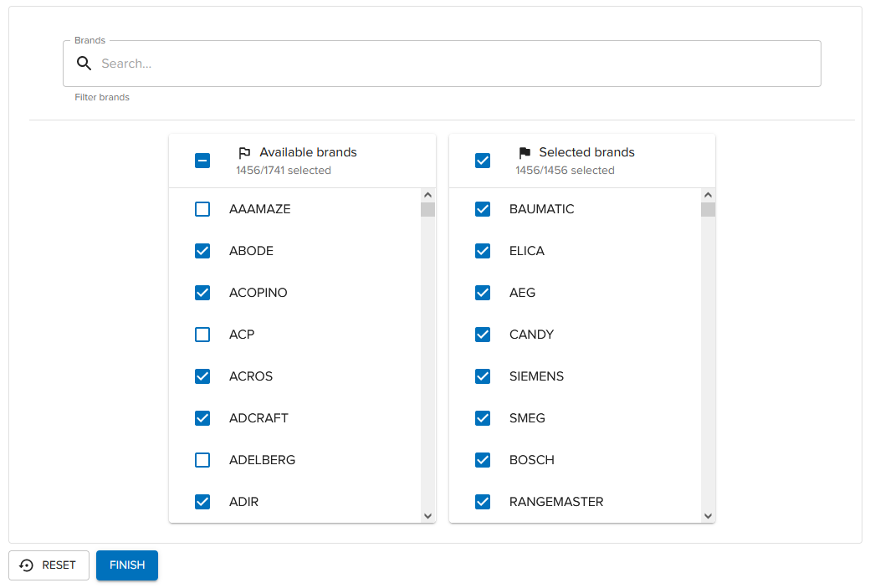Click the ABODE brand name
This screenshot has height=588, width=870.
[x=251, y=251]
